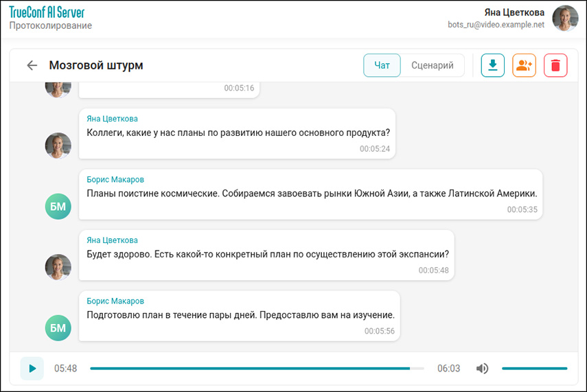The height and width of the screenshot is (392, 587).
Task: Click Борис Макаров name above last message
Action: pos(115,301)
